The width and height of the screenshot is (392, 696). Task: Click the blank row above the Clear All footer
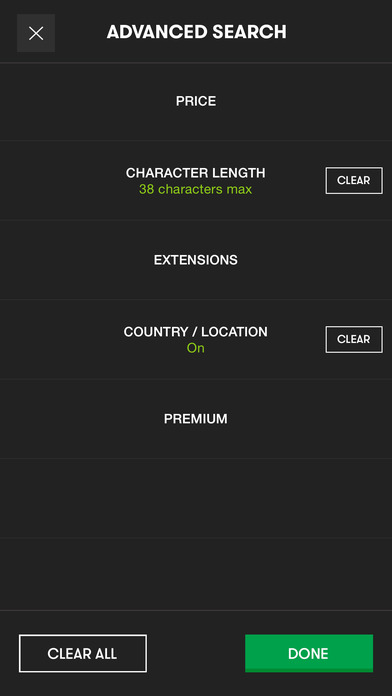196,574
